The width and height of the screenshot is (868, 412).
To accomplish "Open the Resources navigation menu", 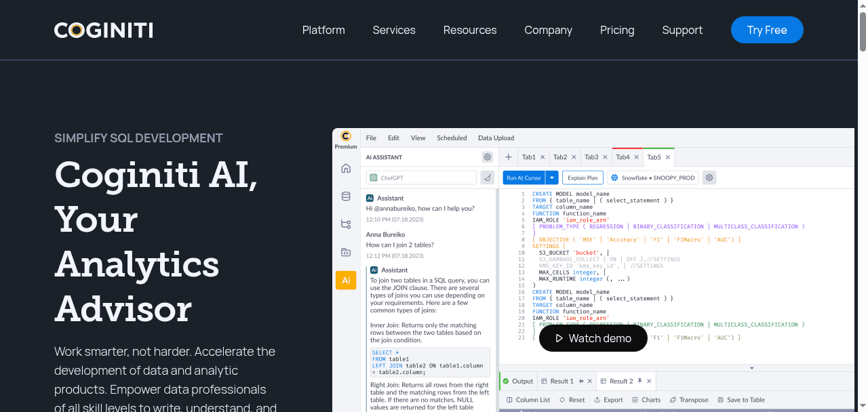I will (470, 30).
